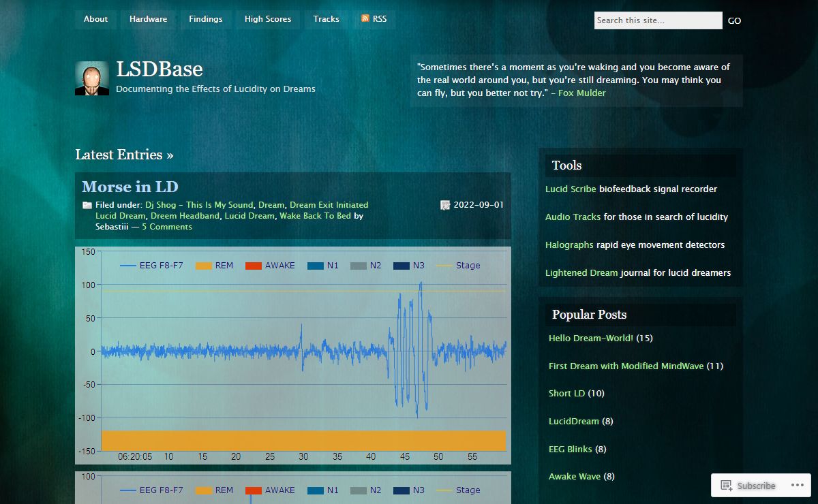Click the folder icon beside Filed under
This screenshot has height=504, width=818.
tap(87, 205)
